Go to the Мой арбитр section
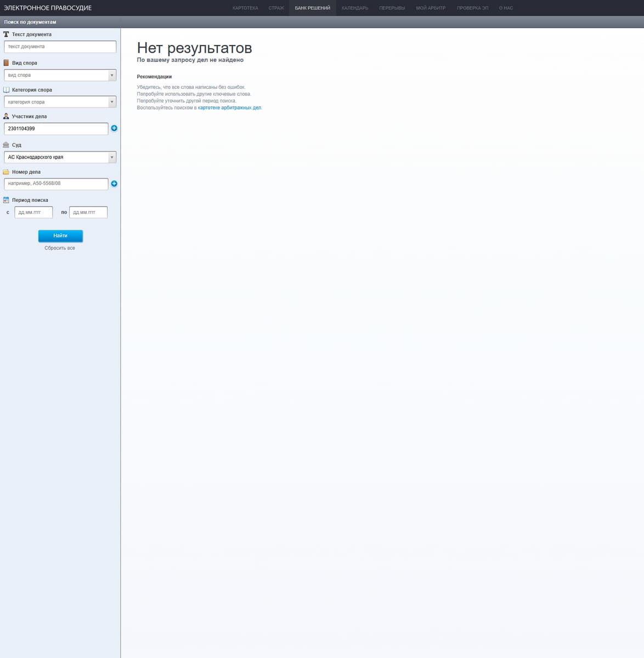 click(431, 8)
